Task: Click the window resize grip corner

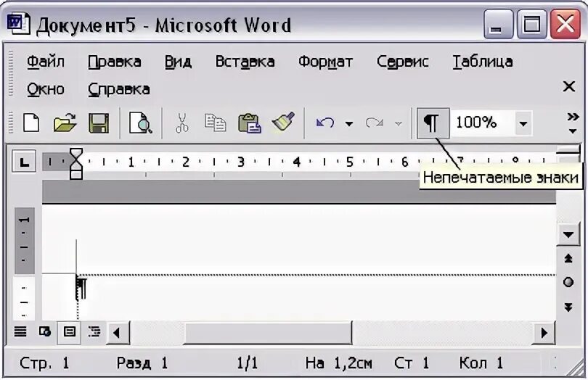Action: point(573,368)
